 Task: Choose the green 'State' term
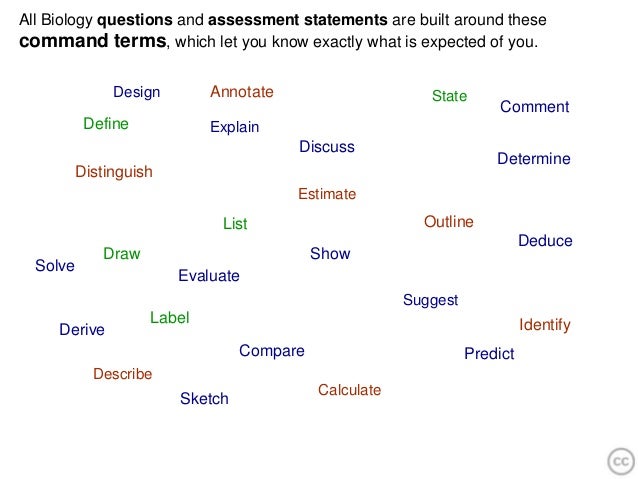click(450, 96)
